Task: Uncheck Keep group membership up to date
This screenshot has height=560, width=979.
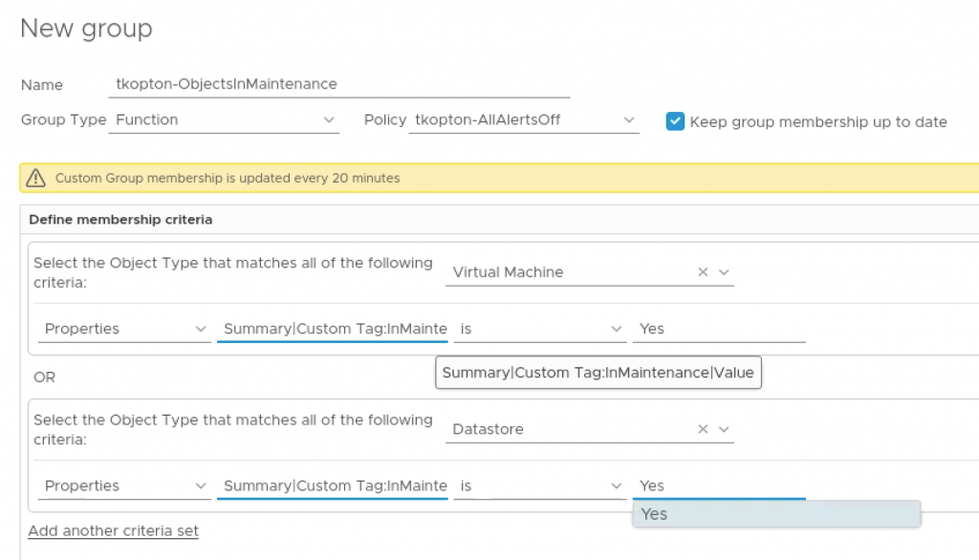Action: [x=675, y=121]
